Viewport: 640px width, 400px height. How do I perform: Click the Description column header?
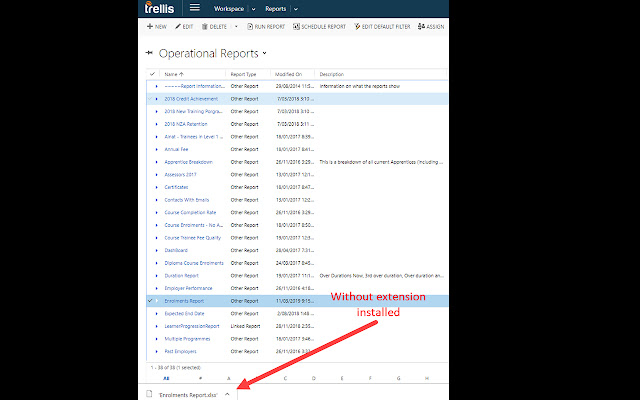click(331, 74)
